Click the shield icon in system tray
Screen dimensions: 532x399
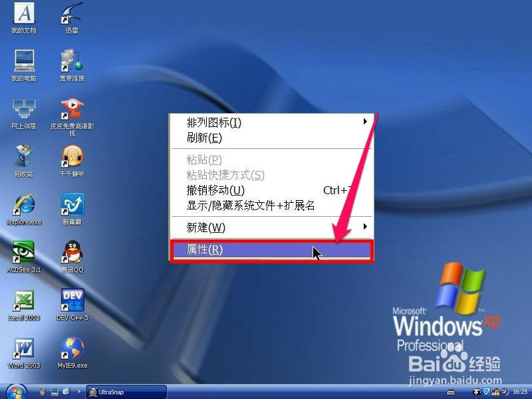click(x=486, y=392)
